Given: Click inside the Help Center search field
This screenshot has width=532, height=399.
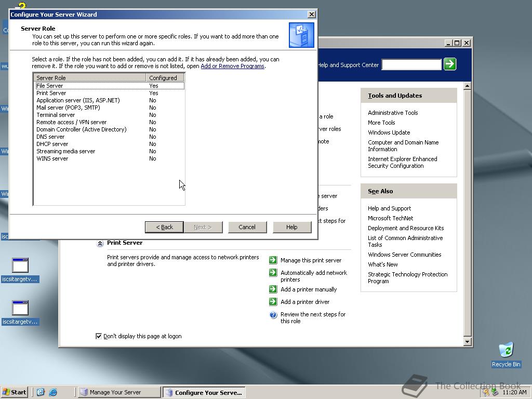Looking at the screenshot, I should [411, 64].
